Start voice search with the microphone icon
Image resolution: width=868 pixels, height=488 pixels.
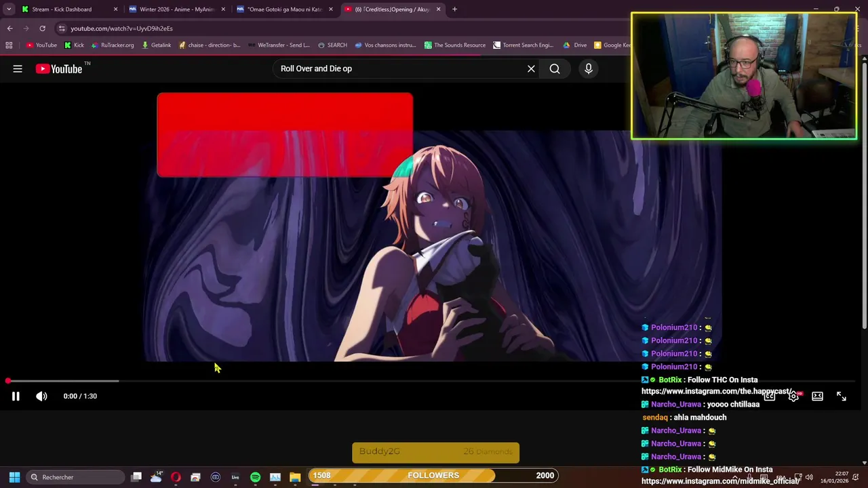pyautogui.click(x=589, y=68)
